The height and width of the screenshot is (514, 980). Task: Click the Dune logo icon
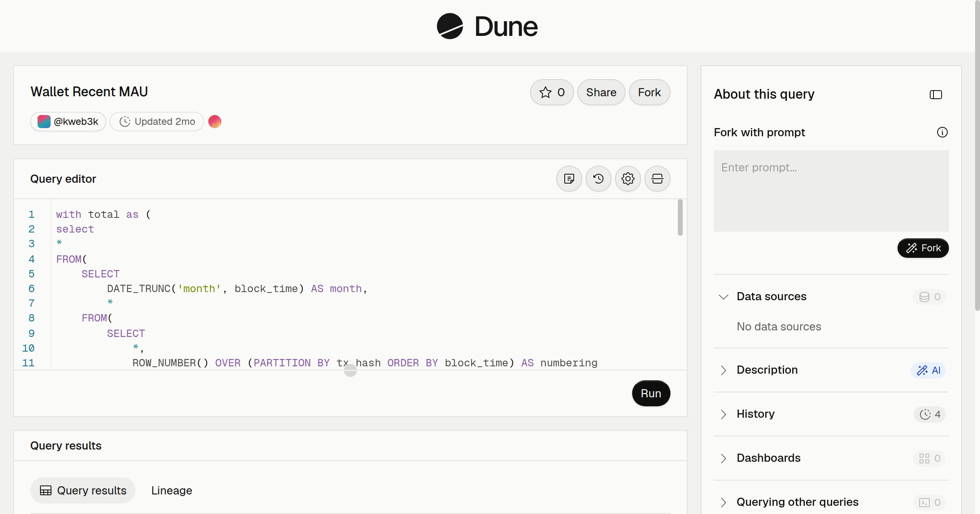(450, 26)
